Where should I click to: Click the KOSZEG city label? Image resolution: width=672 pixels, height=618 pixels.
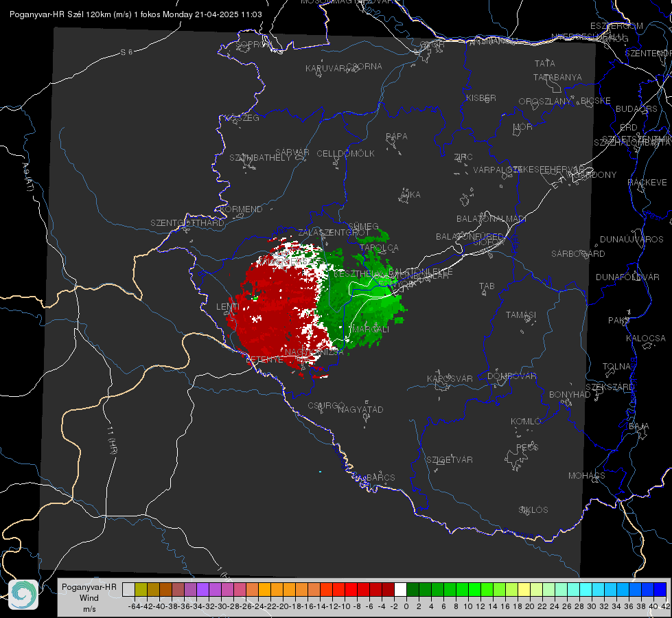(242, 118)
